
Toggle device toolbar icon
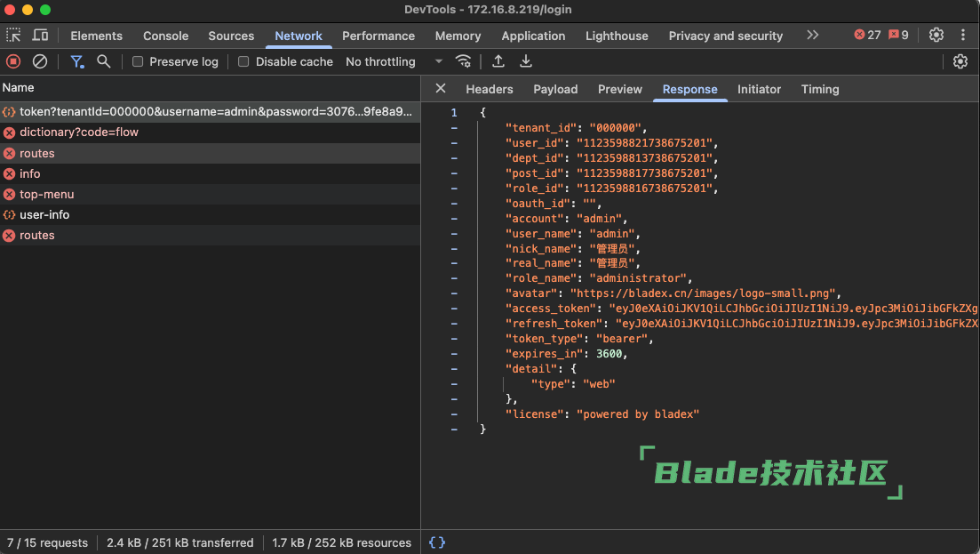pos(41,35)
